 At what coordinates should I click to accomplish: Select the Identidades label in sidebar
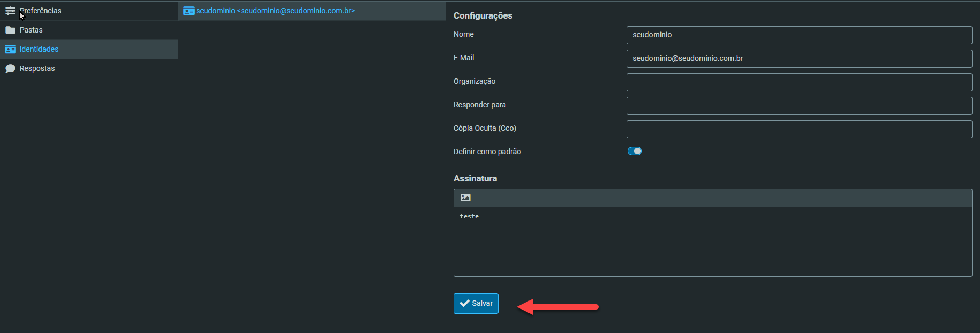[x=39, y=49]
